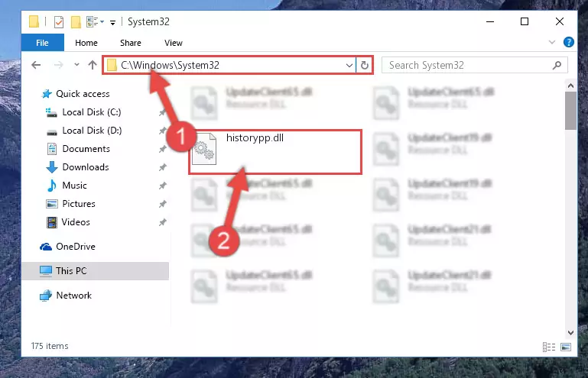The height and width of the screenshot is (378, 588).
Task: Switch to details view in status bar
Action: coord(549,347)
